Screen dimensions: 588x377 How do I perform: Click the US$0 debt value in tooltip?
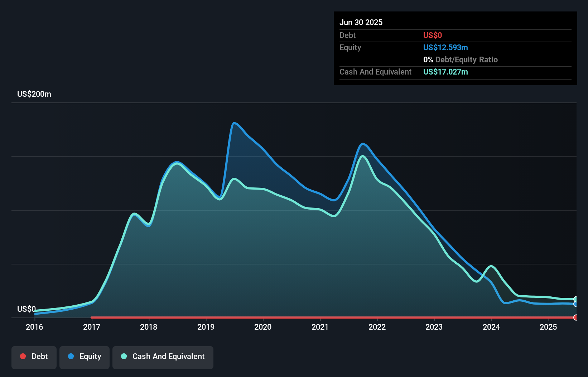tap(432, 35)
